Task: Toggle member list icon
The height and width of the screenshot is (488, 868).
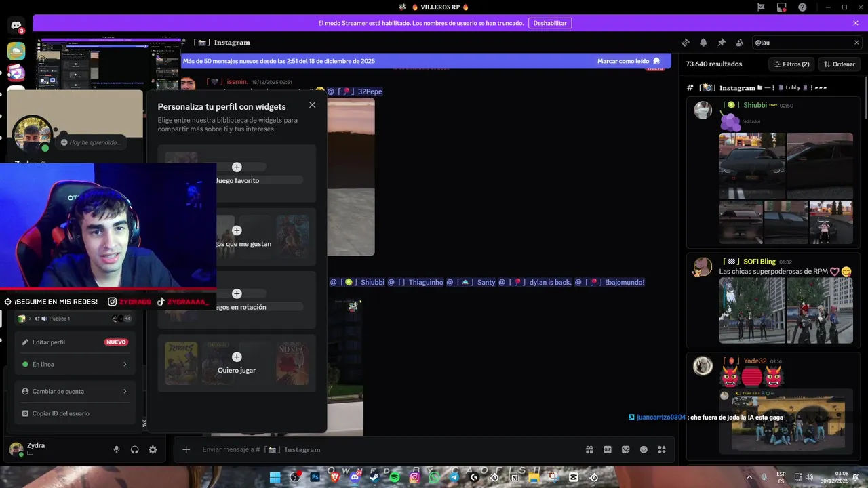Action: point(739,42)
